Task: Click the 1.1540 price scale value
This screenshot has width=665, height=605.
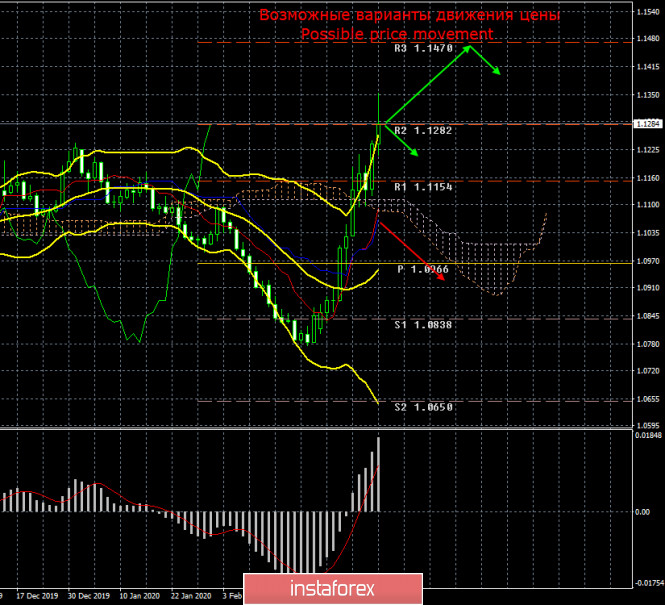Action: click(648, 12)
